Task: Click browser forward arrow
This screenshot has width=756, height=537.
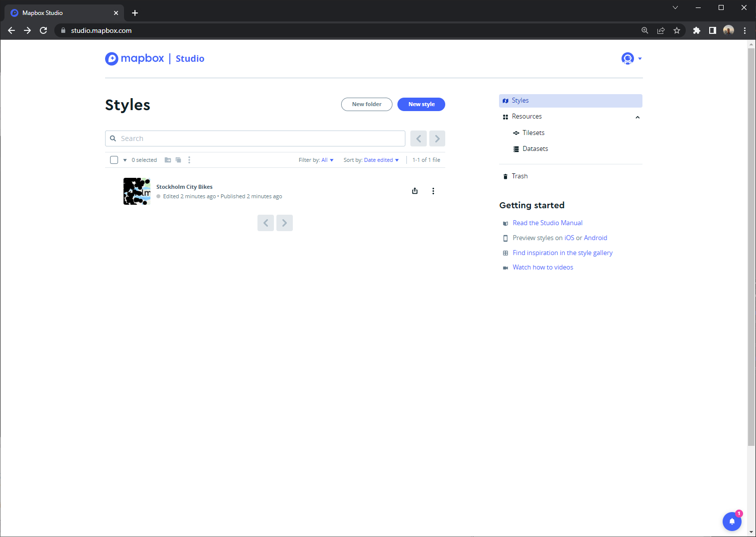Action: [27, 30]
